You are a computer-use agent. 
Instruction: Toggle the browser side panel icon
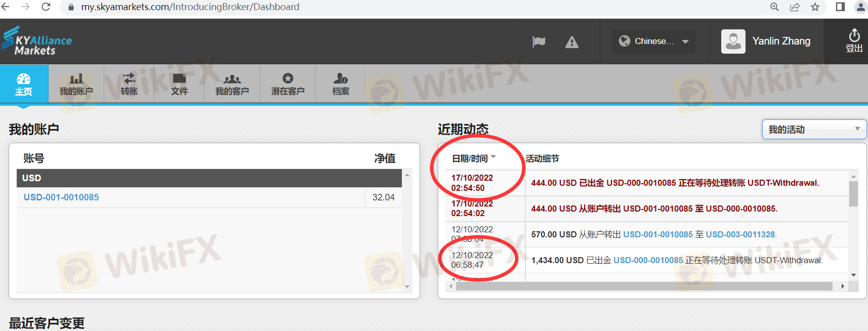[840, 7]
